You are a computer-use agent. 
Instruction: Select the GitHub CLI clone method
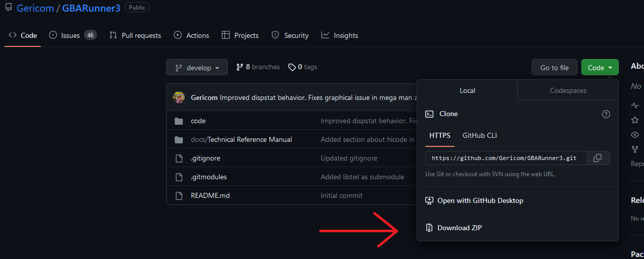480,135
